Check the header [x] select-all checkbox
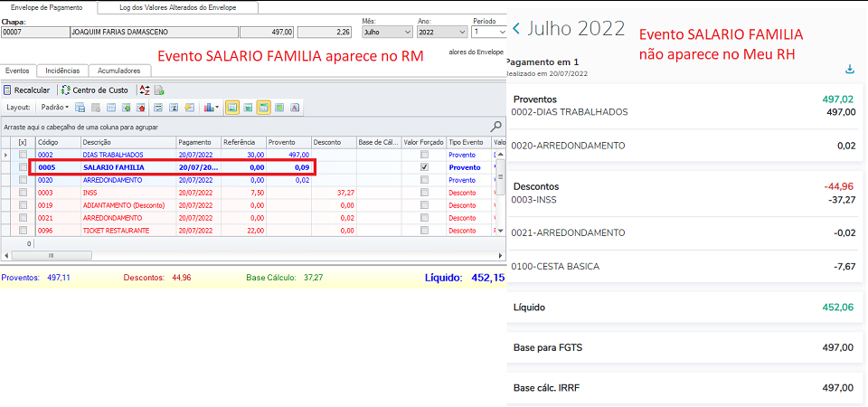Viewport: 868px width, 407px height. coord(23,142)
